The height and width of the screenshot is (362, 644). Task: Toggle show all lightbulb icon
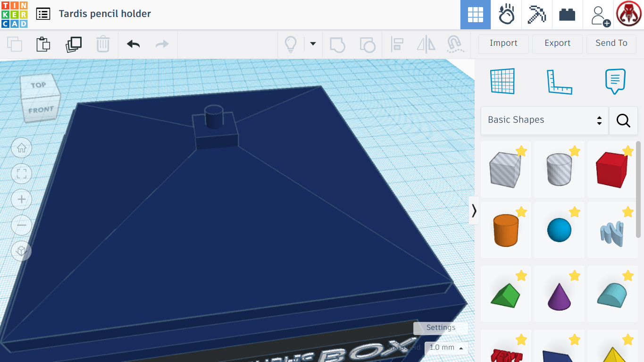coord(291,44)
